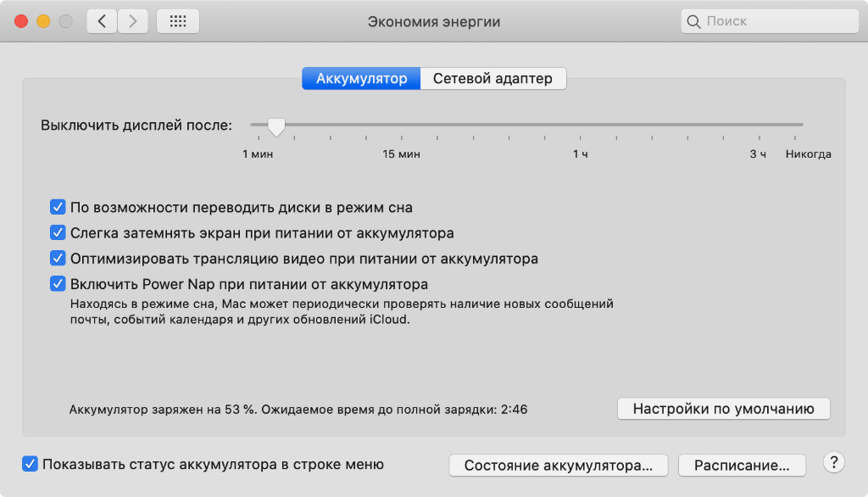
Task: Click the '1 мин' slider label
Action: tap(258, 154)
